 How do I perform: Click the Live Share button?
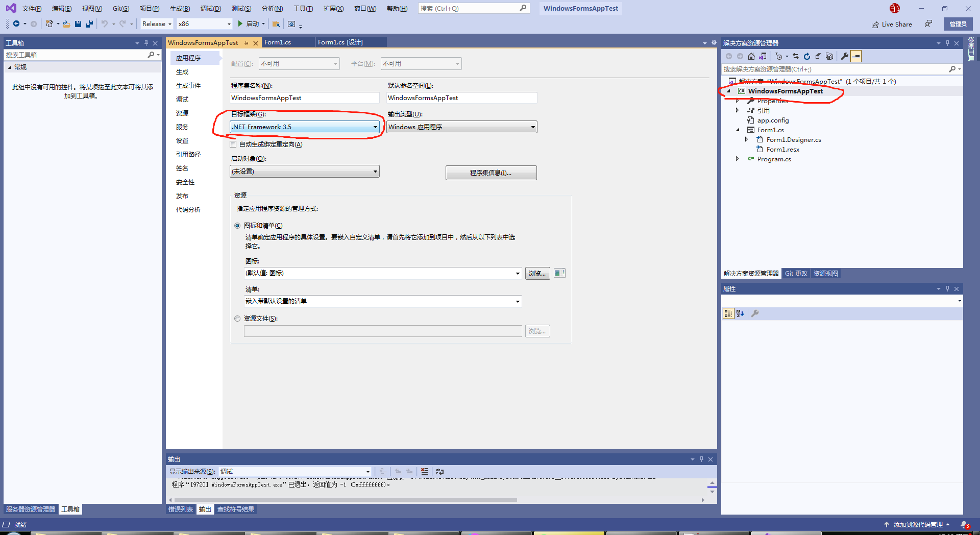click(892, 24)
